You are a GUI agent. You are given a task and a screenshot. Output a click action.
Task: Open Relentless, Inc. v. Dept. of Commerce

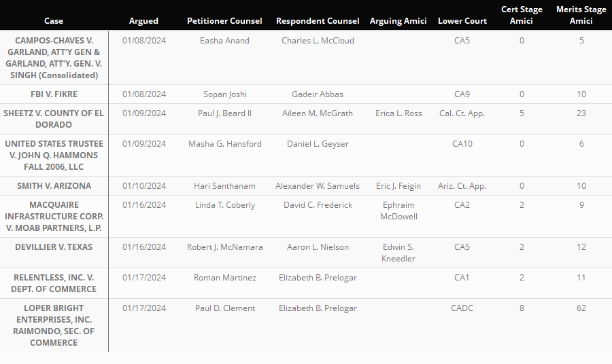pyautogui.click(x=54, y=283)
